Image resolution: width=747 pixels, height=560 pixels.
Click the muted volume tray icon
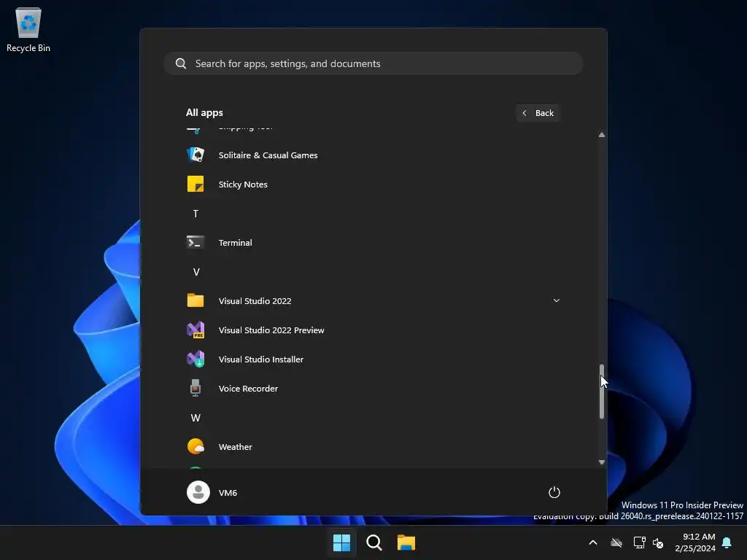pos(658,542)
